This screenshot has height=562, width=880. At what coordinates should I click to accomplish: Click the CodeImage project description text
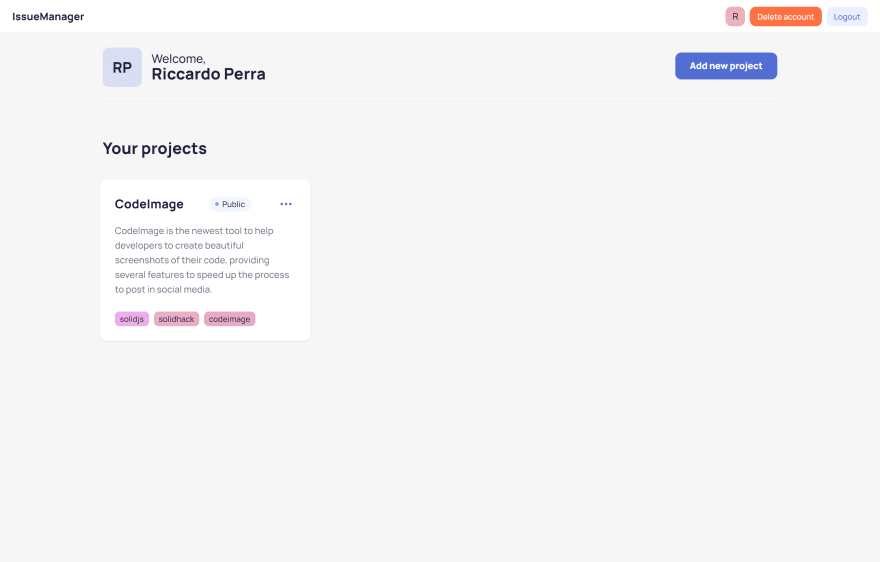pyautogui.click(x=202, y=260)
